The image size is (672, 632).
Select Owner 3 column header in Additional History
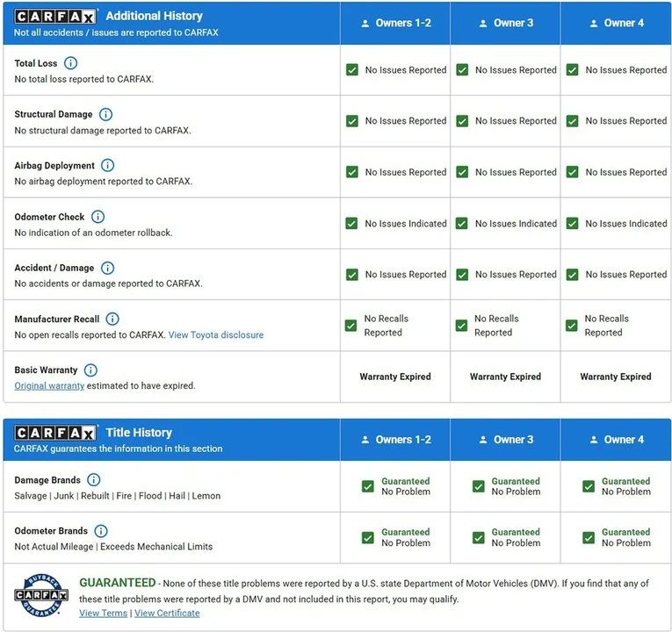(505, 23)
